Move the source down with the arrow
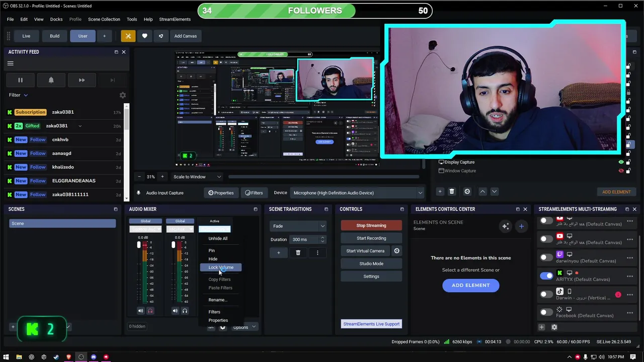644x362 pixels. [494, 192]
